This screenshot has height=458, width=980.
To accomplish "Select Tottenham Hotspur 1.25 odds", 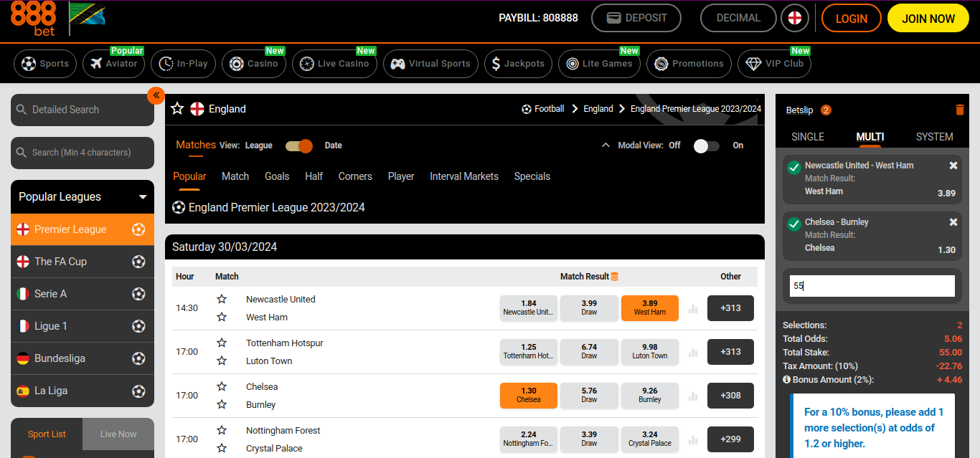I will [x=529, y=351].
